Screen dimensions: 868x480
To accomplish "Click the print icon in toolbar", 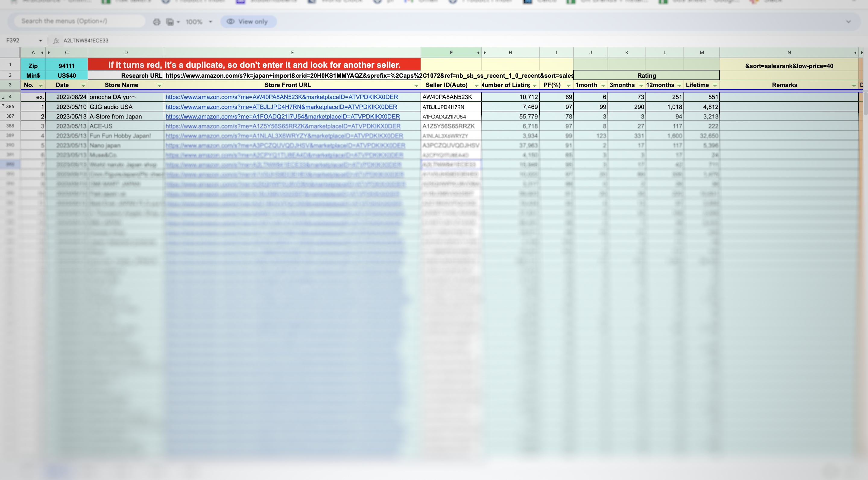I will [156, 22].
